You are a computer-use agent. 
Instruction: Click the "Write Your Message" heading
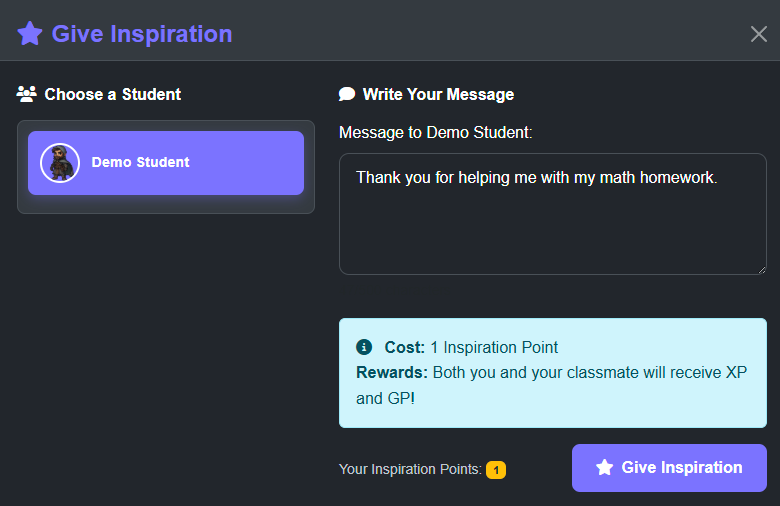438,94
